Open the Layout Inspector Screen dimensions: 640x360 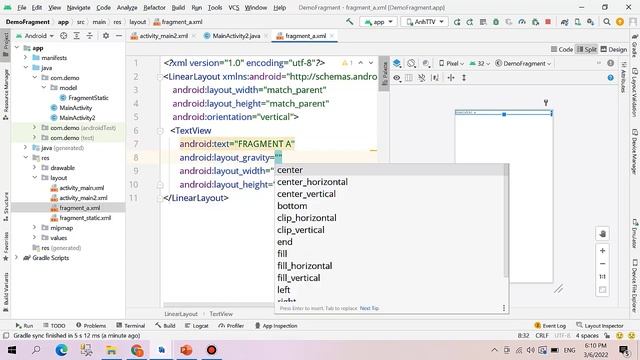pyautogui.click(x=600, y=326)
